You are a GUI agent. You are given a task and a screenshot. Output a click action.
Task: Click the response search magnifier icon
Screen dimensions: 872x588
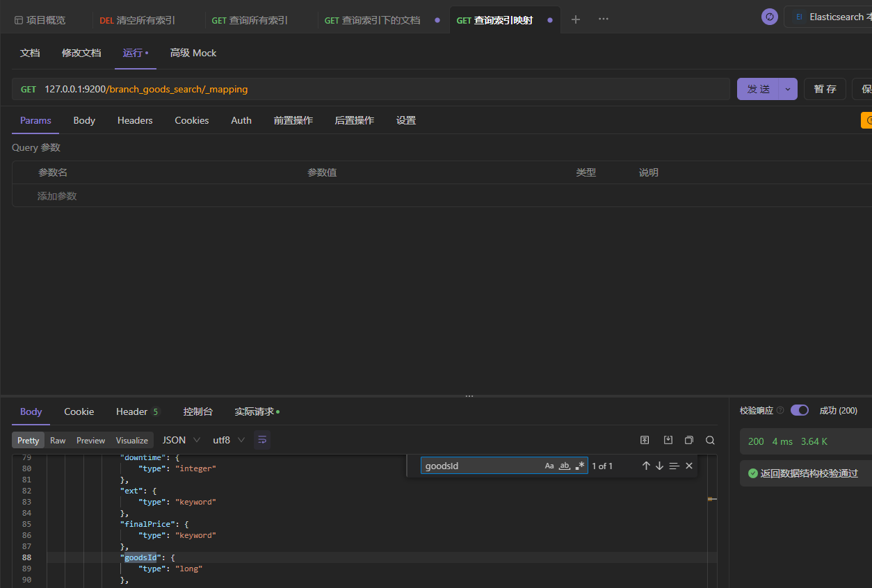pos(710,440)
